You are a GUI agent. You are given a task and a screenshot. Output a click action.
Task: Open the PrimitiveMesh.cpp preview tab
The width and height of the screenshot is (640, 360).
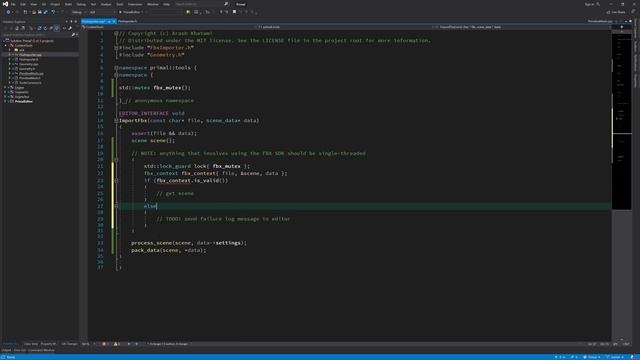click(600, 21)
